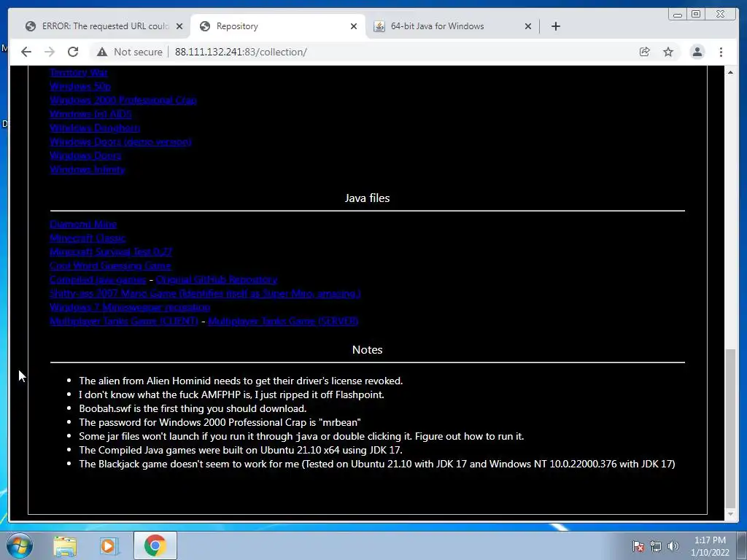This screenshot has width=747, height=560.
Task: Click the page scrollbar down arrow
Action: [730, 514]
